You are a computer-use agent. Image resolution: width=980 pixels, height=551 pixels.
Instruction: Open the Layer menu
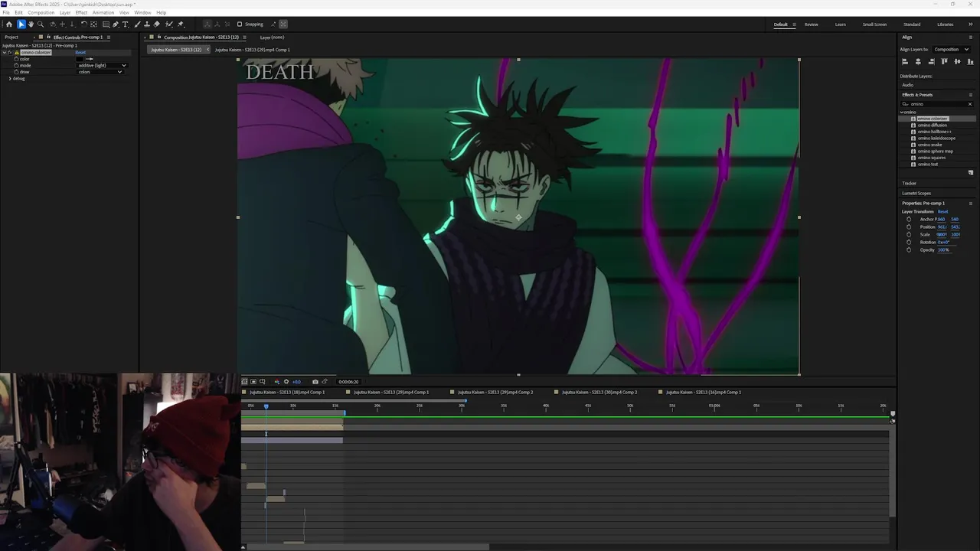[x=65, y=12]
